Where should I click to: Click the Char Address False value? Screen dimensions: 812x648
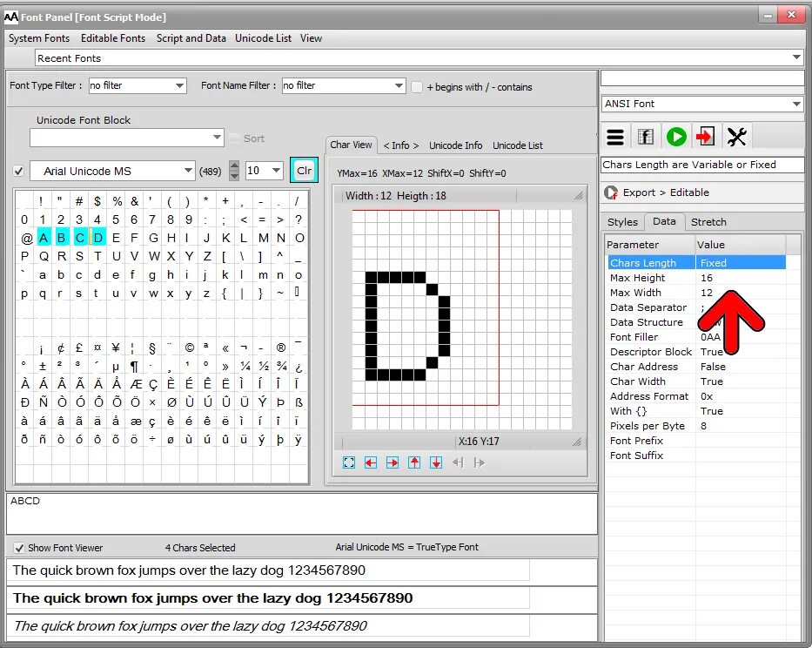click(x=713, y=367)
